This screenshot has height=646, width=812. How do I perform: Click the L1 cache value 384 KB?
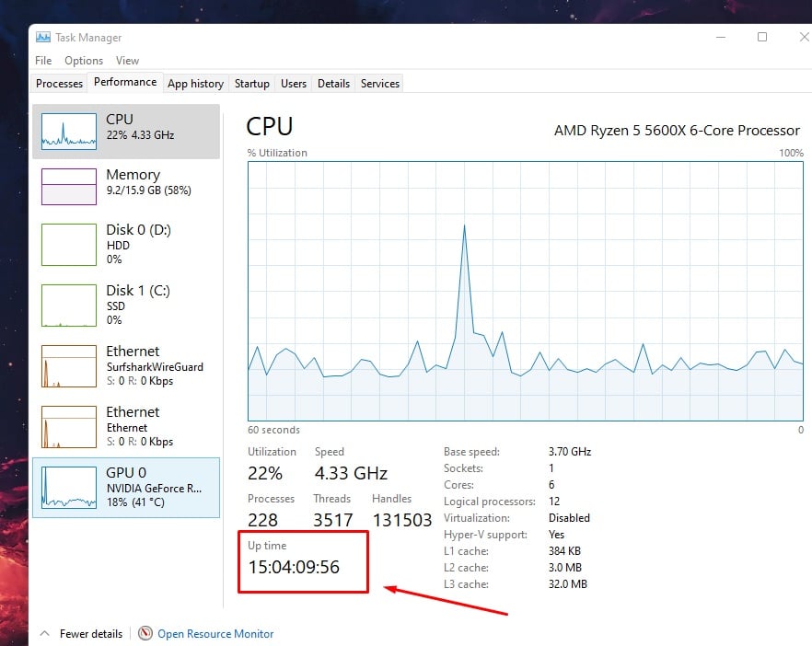[x=564, y=550]
